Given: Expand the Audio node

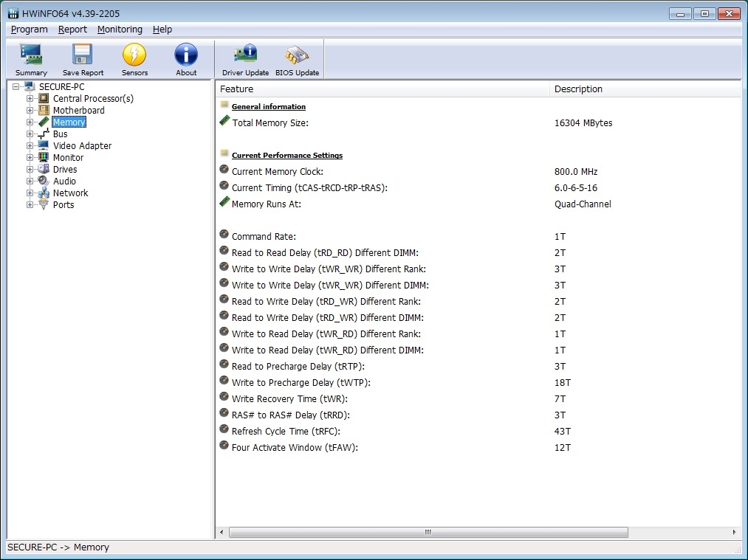Looking at the screenshot, I should [x=30, y=182].
